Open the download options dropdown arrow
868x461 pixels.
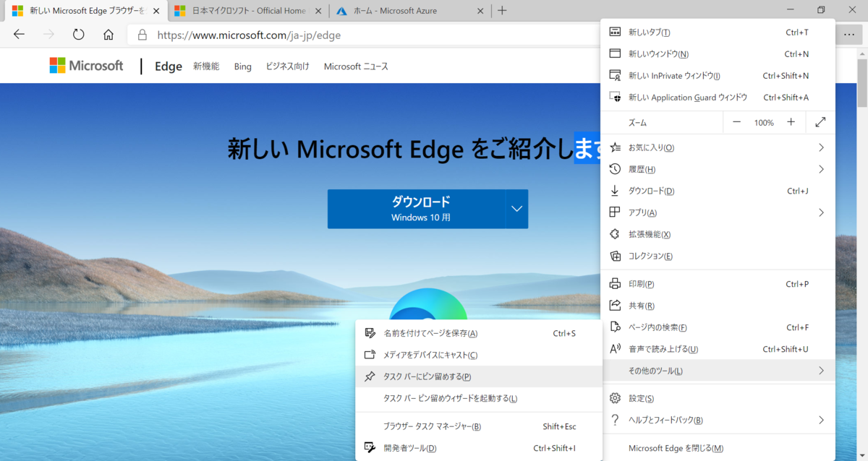pyautogui.click(x=517, y=209)
